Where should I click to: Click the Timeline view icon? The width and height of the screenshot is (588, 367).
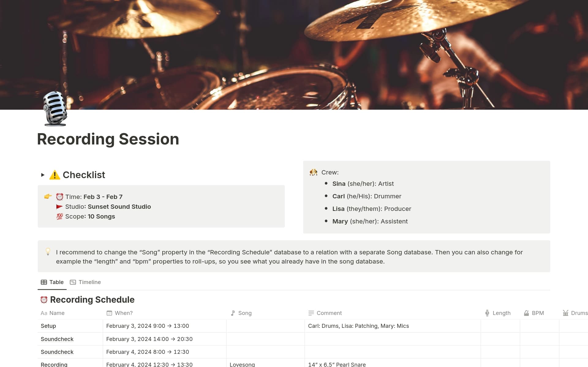(x=73, y=282)
